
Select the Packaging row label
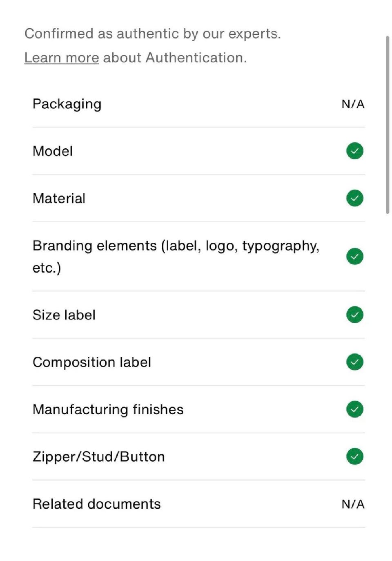click(67, 104)
